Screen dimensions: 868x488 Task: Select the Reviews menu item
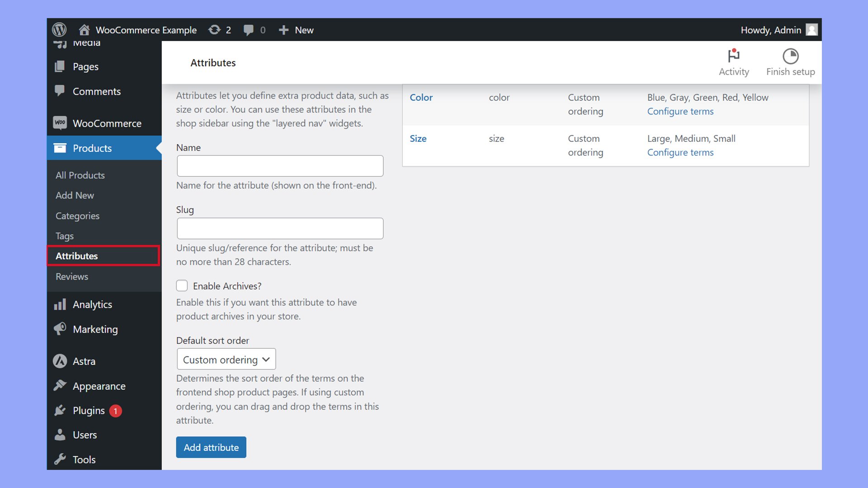click(x=71, y=276)
